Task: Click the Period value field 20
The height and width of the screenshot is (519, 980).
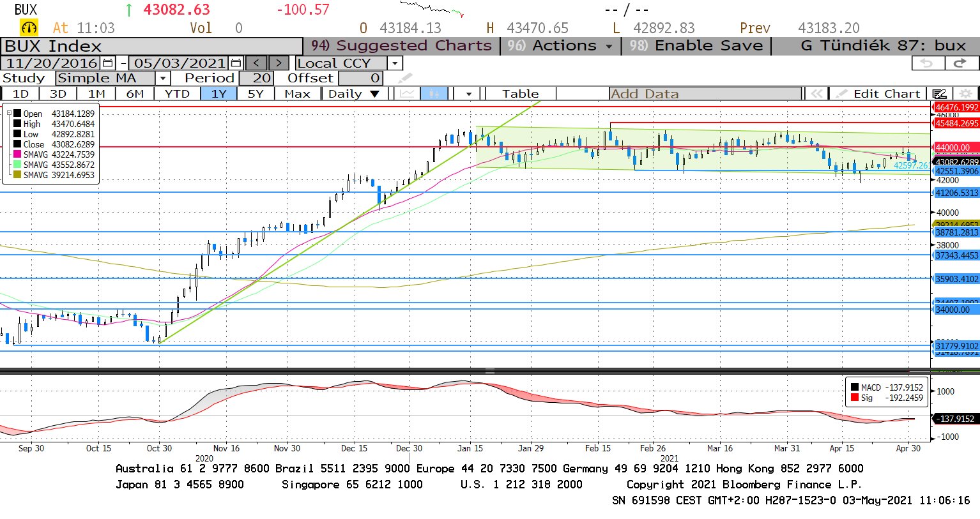Action: point(256,78)
